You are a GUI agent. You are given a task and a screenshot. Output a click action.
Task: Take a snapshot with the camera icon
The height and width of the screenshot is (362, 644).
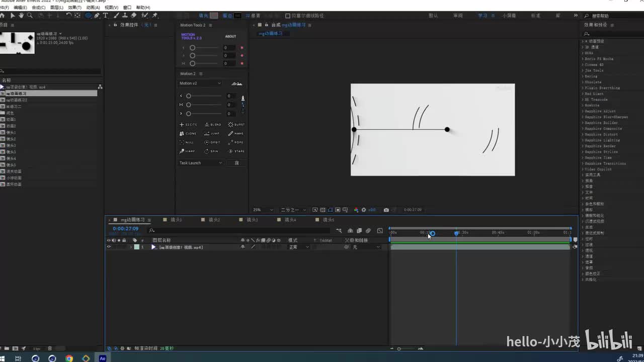386,210
